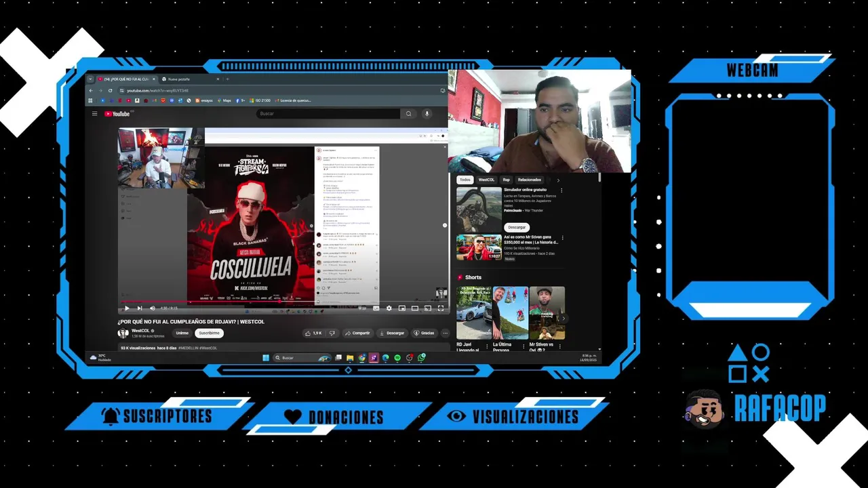Click the Suscribirme button
This screenshot has width=868, height=488.
click(x=209, y=333)
